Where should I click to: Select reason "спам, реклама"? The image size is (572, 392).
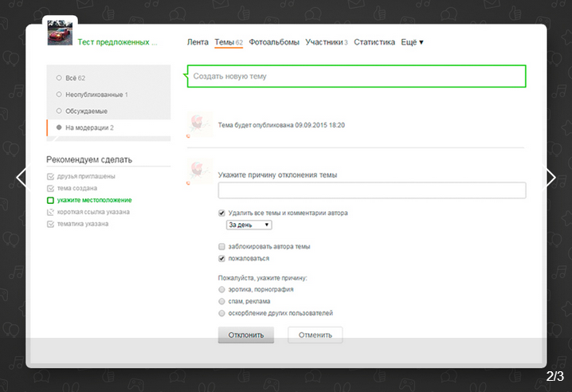221,301
